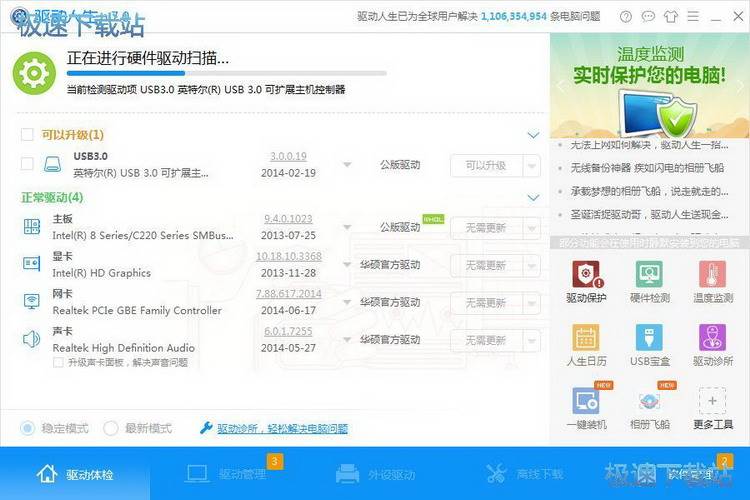
Task: Open news link 无线备份神器
Action: tap(647, 168)
